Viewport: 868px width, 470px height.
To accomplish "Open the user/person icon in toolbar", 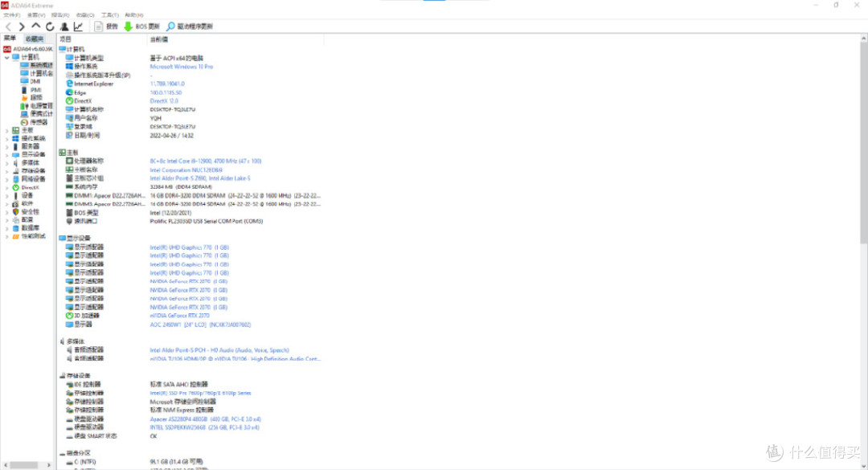I will [64, 27].
